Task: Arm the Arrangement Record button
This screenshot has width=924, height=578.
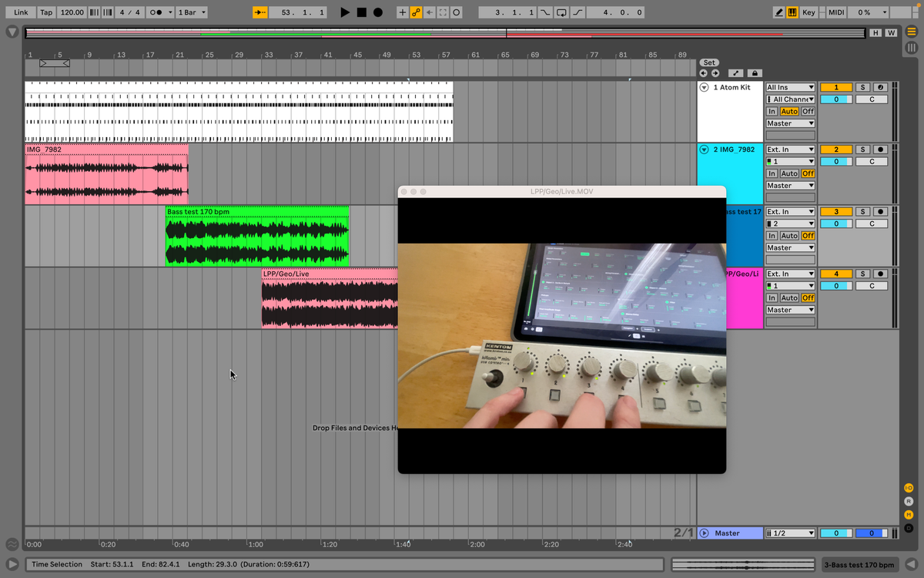Action: 377,12
